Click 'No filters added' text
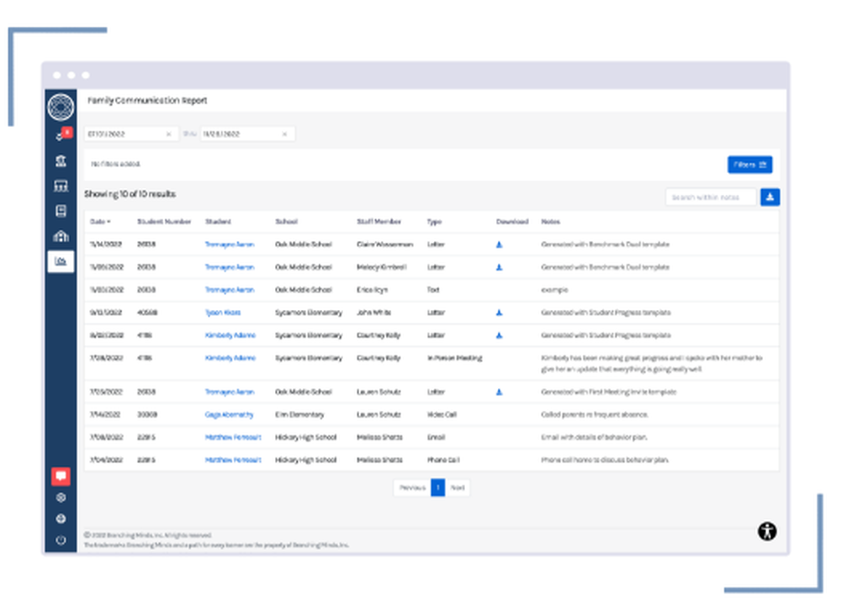 tap(115, 164)
